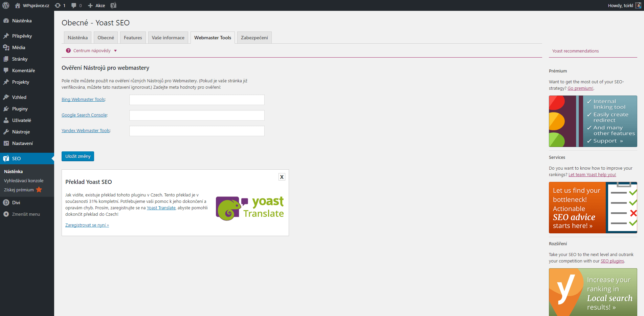This screenshot has width=644, height=316.
Task: Click the Divi circle icon
Action: (x=6, y=203)
